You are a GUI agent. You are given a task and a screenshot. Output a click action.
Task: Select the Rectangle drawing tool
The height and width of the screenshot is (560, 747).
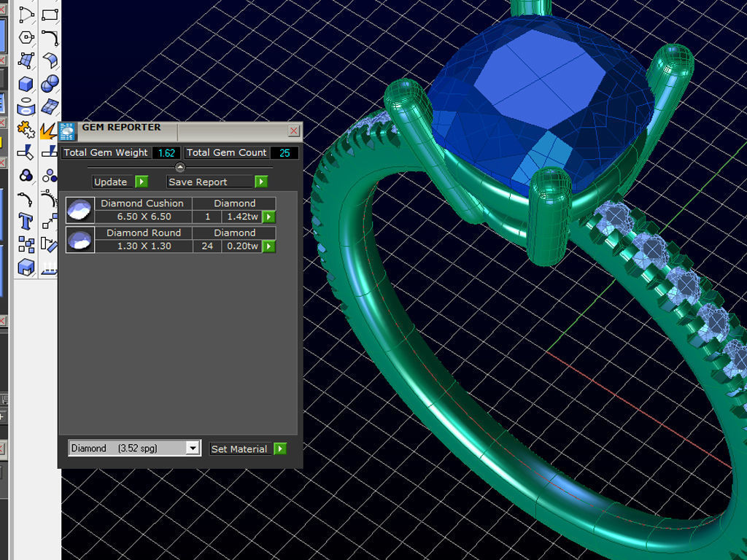pos(50,14)
